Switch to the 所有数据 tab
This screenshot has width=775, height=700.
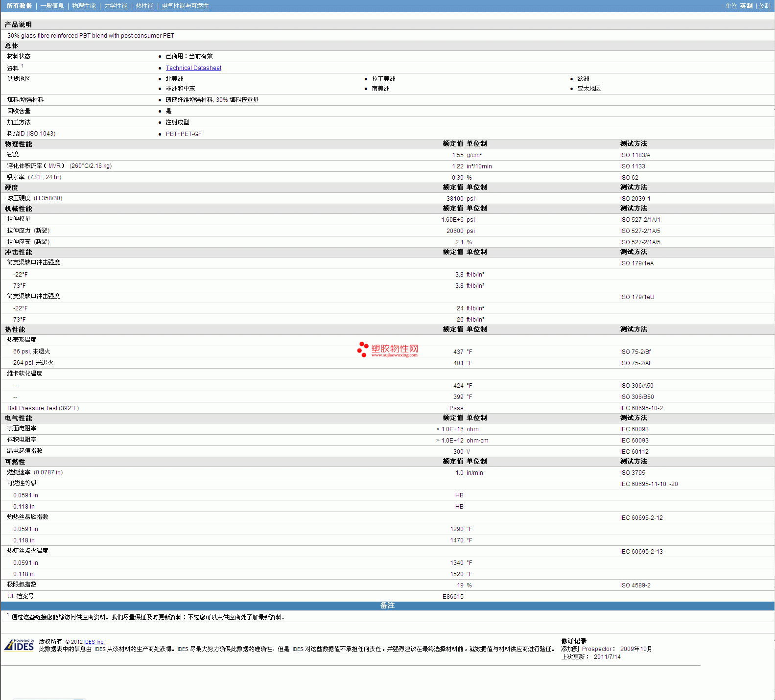[x=19, y=6]
